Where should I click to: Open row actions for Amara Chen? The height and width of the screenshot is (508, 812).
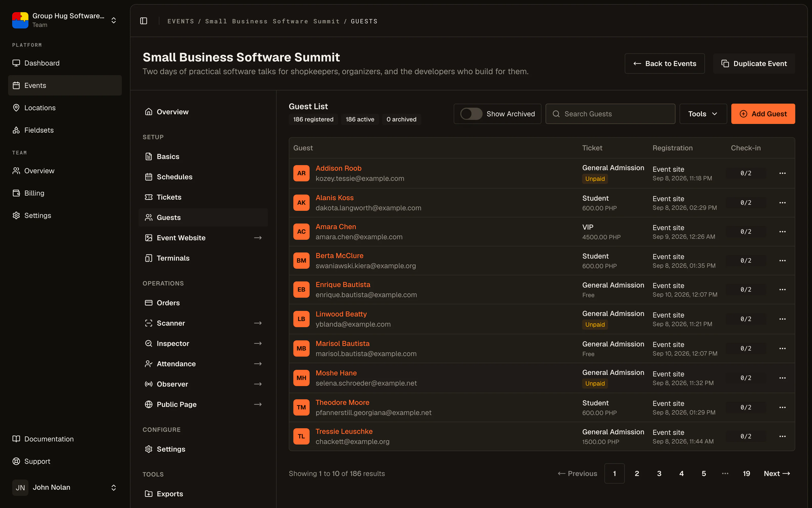783,232
